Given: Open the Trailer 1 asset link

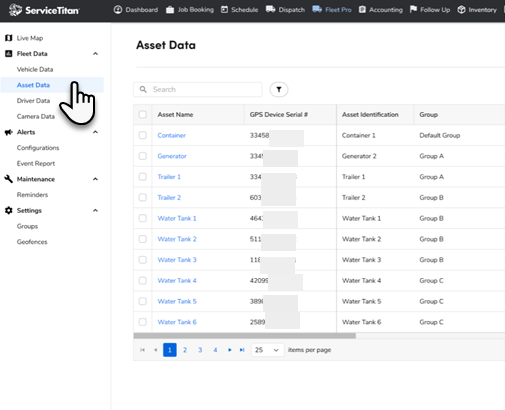Looking at the screenshot, I should coord(169,177).
